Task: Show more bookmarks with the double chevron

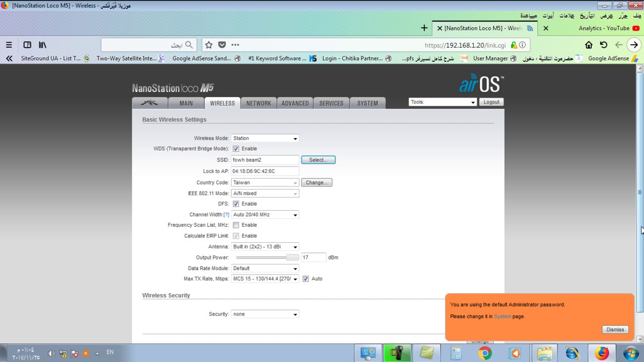Action: [9, 58]
